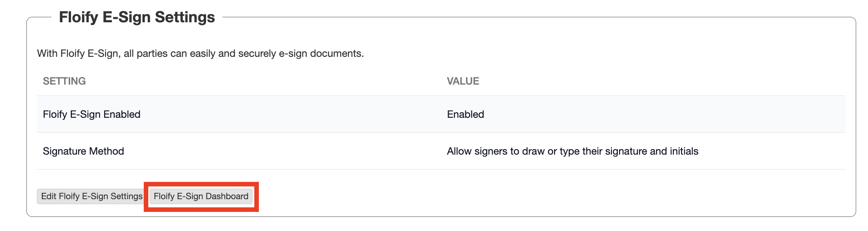Click the Allow signers value text
868x231 pixels.
[572, 151]
